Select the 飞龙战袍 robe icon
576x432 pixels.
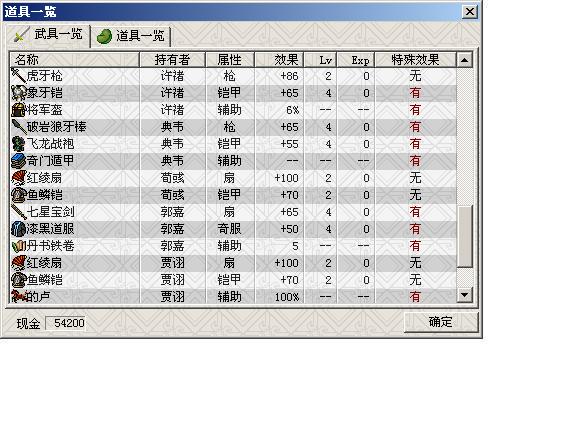[18, 144]
